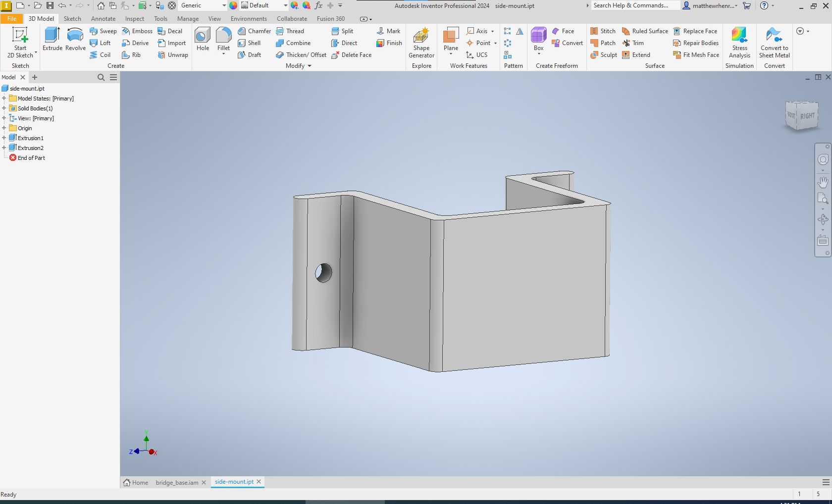Open Stress Analysis simulation

pos(739,43)
